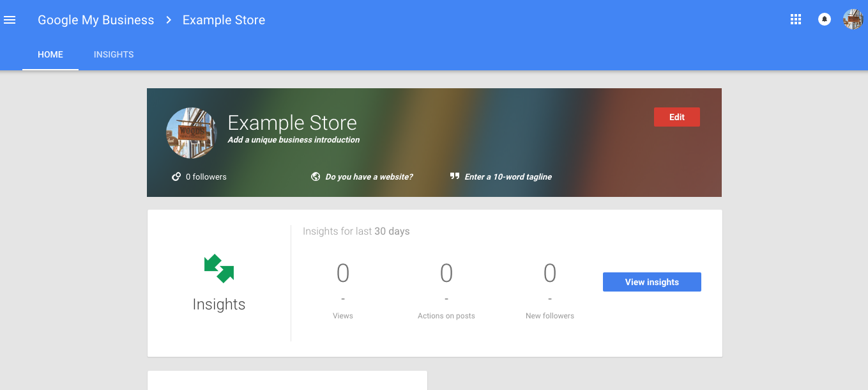
Task: Select the HOME tab
Action: click(50, 54)
